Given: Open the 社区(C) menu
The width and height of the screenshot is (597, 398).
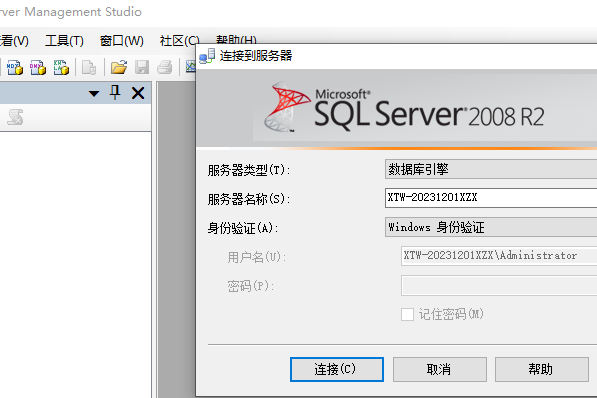Looking at the screenshot, I should [179, 41].
